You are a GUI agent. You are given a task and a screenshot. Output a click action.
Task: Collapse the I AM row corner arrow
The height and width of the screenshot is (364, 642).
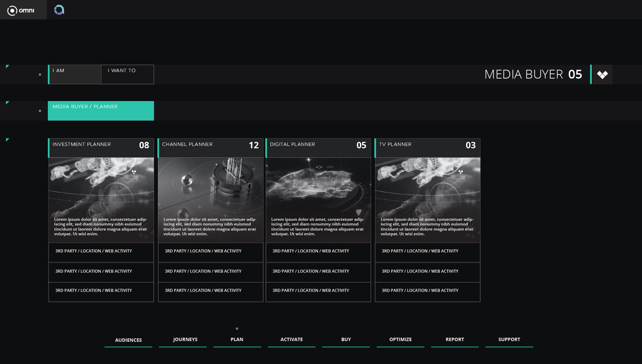click(x=7, y=67)
